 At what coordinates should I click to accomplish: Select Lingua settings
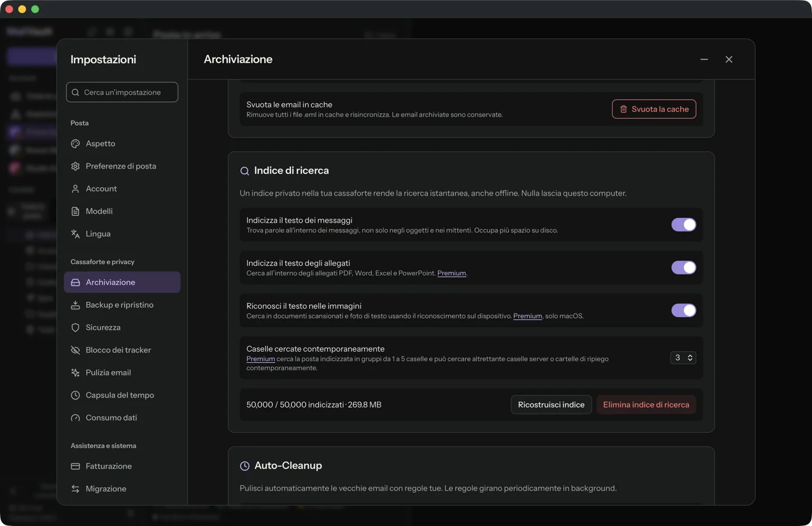[x=122, y=234]
